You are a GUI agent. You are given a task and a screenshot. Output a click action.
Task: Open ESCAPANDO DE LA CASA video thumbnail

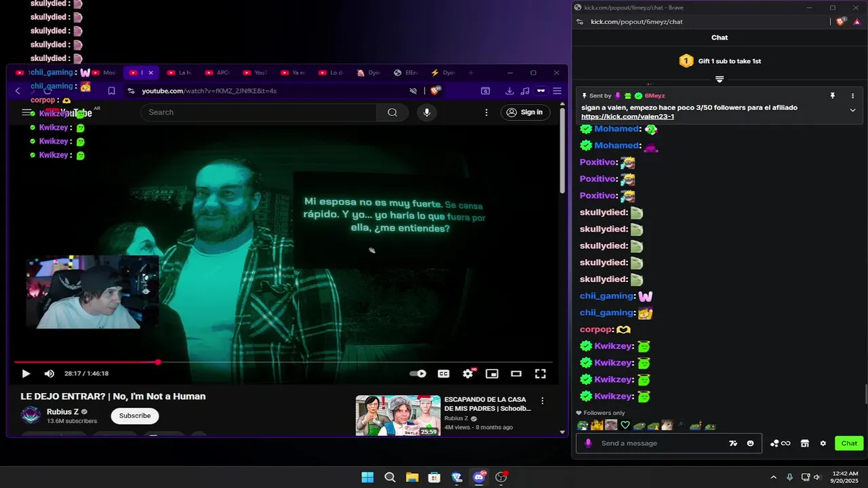pyautogui.click(x=398, y=415)
